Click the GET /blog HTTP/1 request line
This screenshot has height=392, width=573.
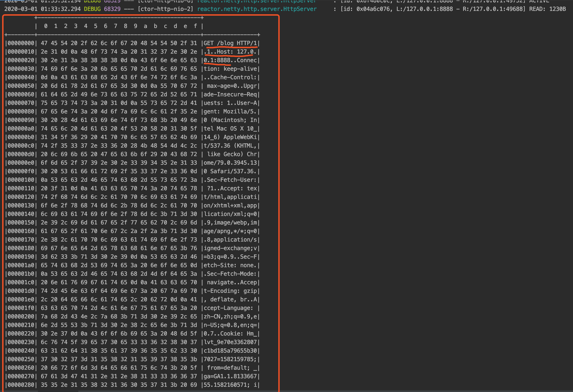coord(230,43)
